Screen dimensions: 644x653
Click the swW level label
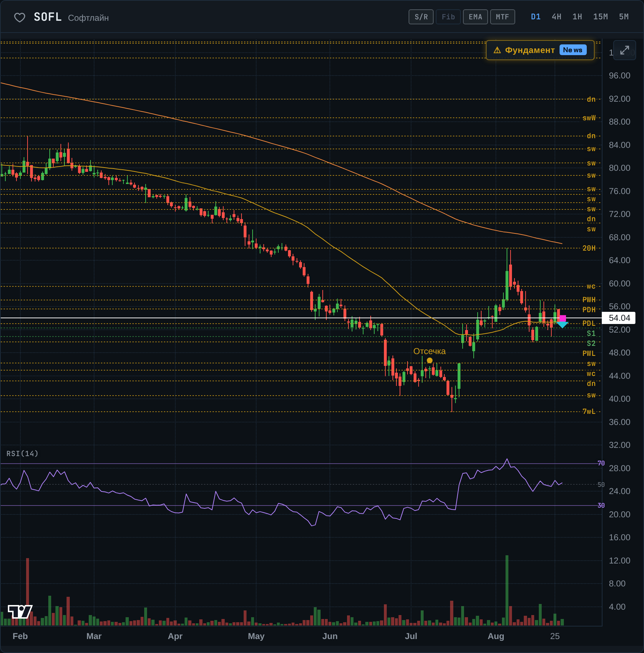click(x=589, y=118)
